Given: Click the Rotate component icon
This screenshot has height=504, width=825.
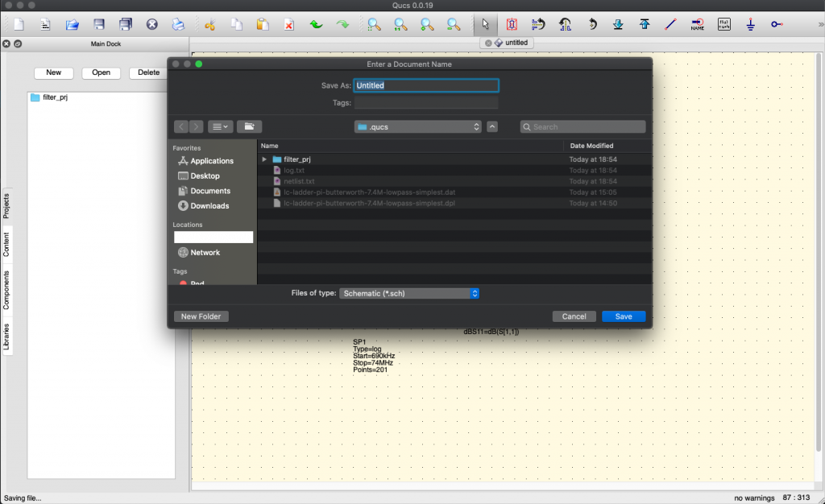Looking at the screenshot, I should pyautogui.click(x=592, y=24).
